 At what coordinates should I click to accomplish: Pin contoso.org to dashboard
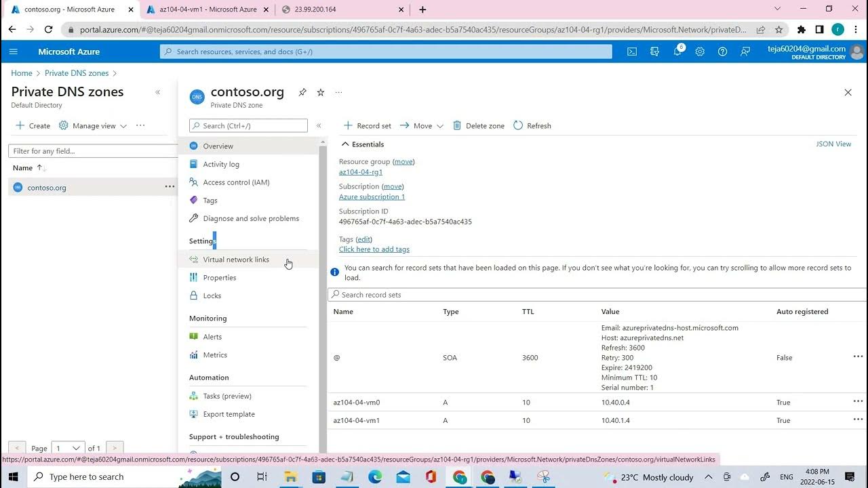tap(302, 92)
